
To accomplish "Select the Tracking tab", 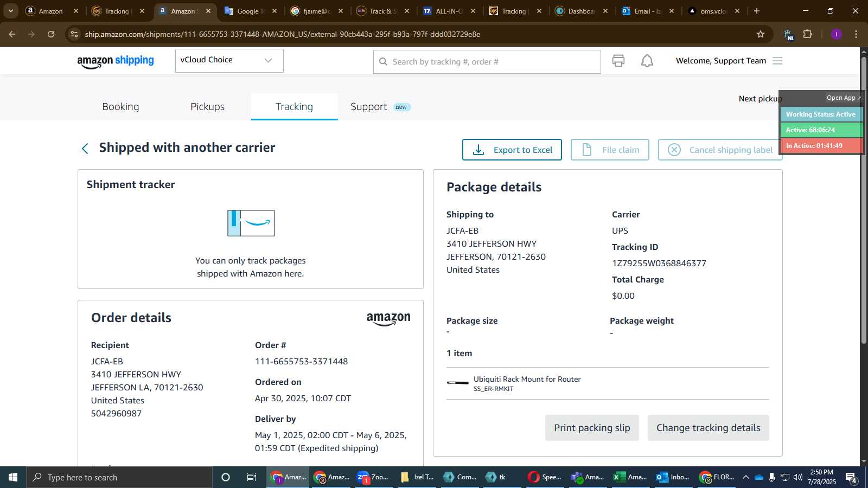I will [294, 107].
